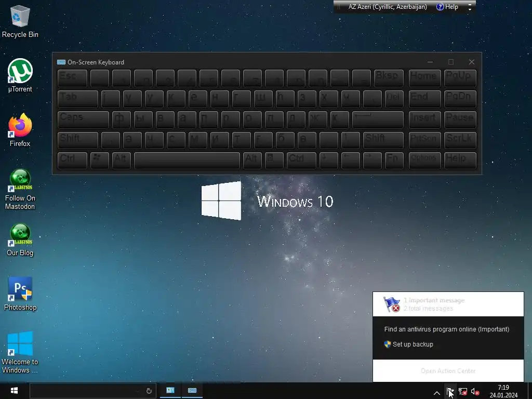Click the Cyrillic ә key

point(132,140)
